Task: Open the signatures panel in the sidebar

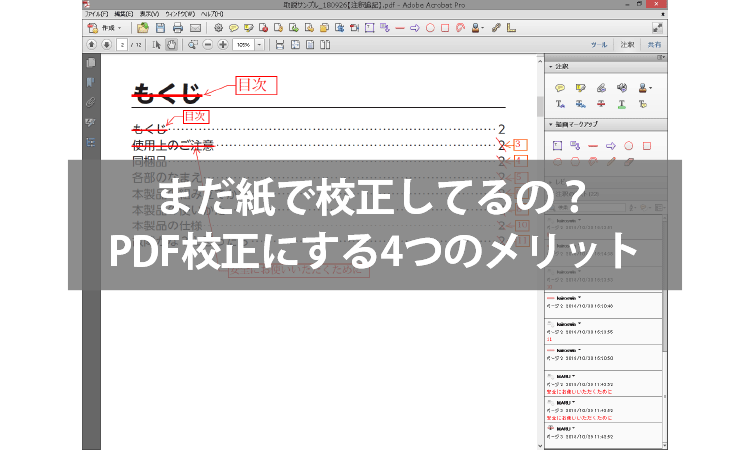Action: (90, 122)
